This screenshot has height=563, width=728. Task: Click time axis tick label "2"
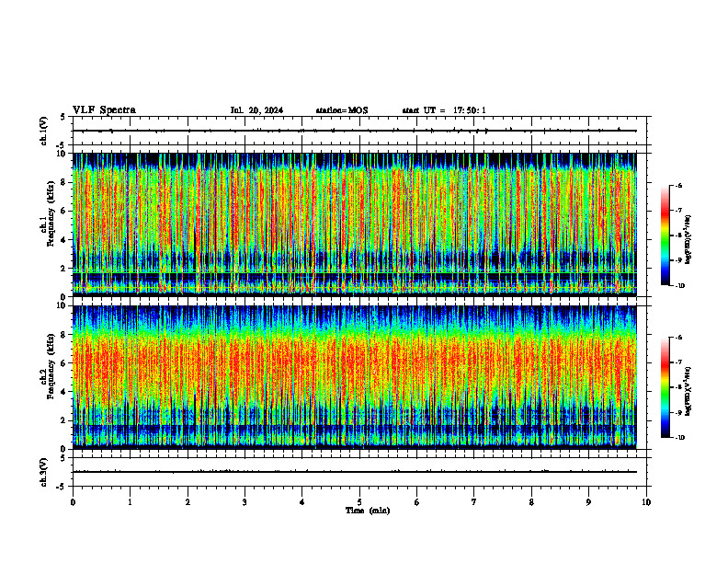[188, 502]
